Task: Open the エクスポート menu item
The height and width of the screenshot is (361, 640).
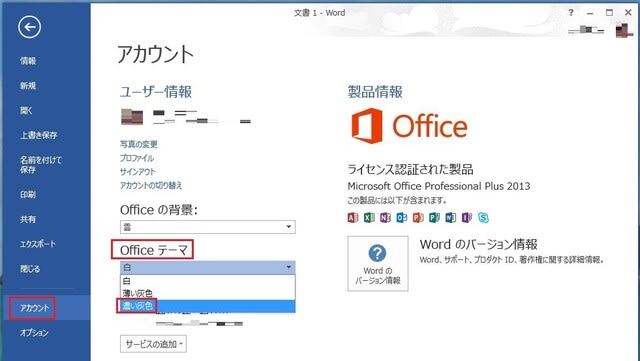Action: coord(38,244)
